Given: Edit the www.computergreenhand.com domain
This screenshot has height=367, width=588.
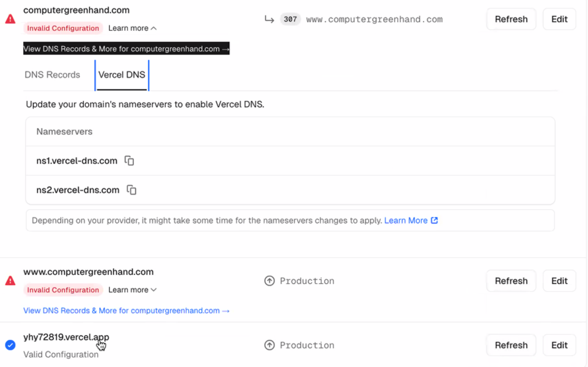Looking at the screenshot, I should click(x=559, y=281).
